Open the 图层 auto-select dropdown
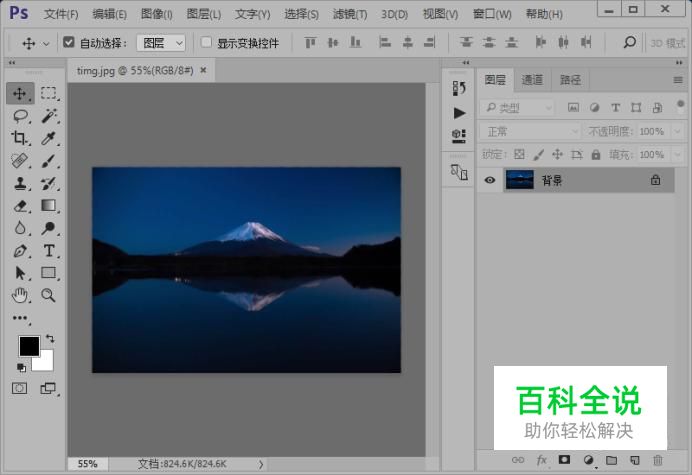 tap(161, 43)
